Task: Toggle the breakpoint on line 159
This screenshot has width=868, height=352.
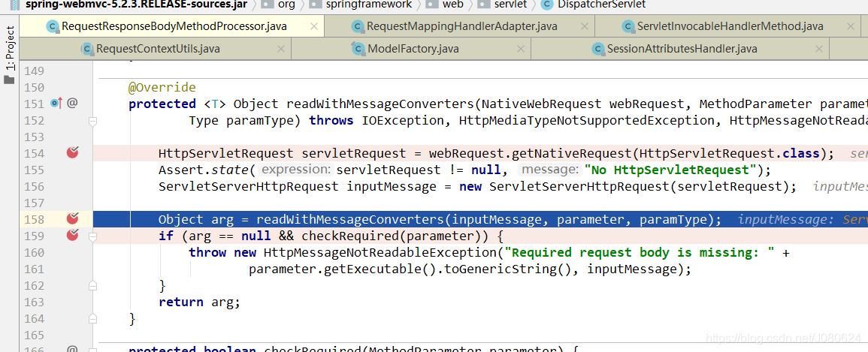Action: pyautogui.click(x=72, y=236)
